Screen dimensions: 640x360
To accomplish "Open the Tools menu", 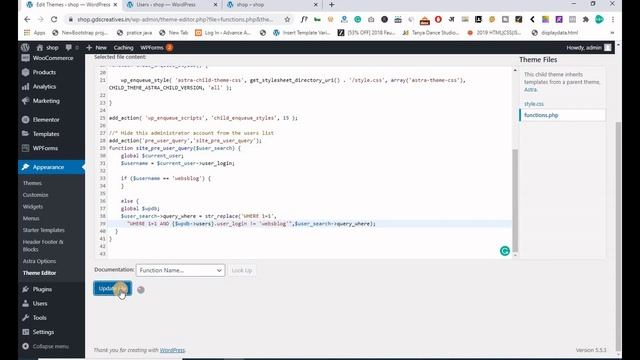I will (51, 318).
